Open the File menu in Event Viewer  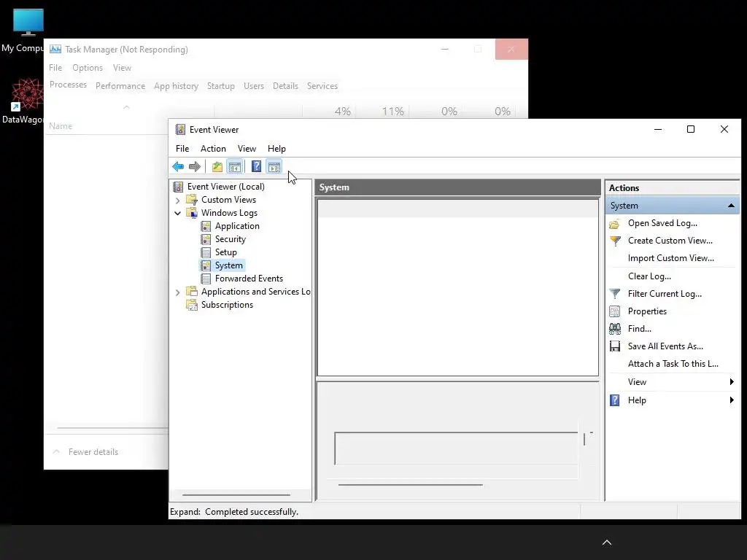[x=182, y=149]
